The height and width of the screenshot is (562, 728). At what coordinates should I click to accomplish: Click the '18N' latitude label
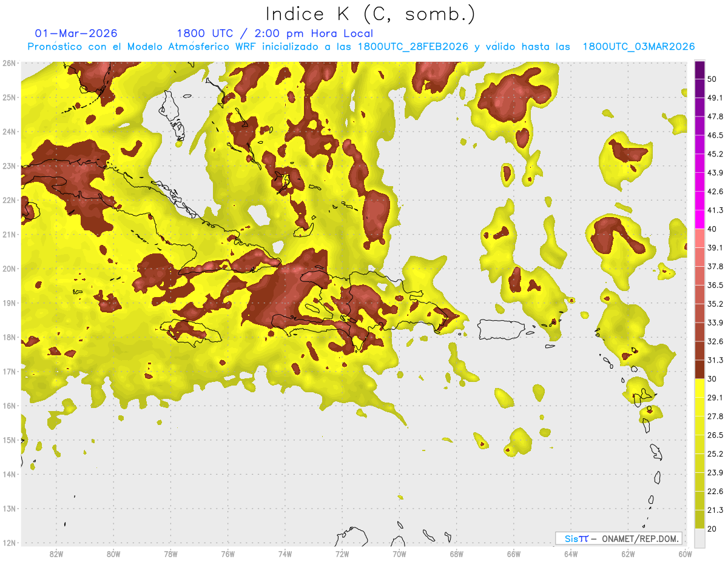[9, 337]
